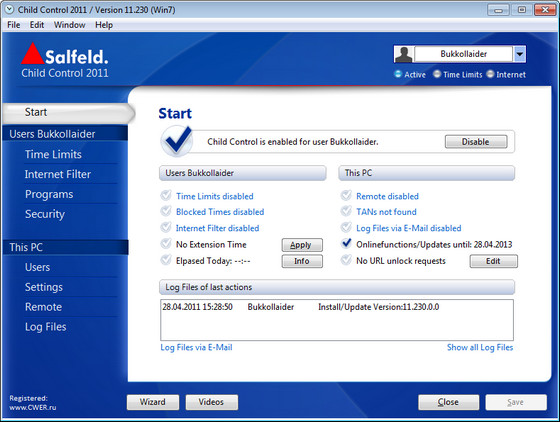560x422 pixels.
Task: Click the Bukkollaider user combo box field
Action: [x=464, y=54]
